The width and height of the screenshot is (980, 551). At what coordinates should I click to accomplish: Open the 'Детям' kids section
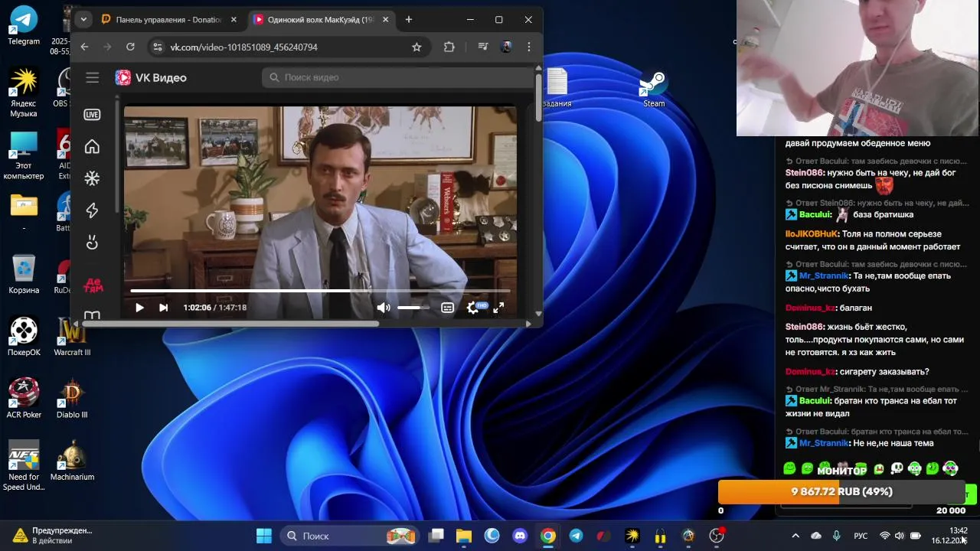[x=93, y=285]
